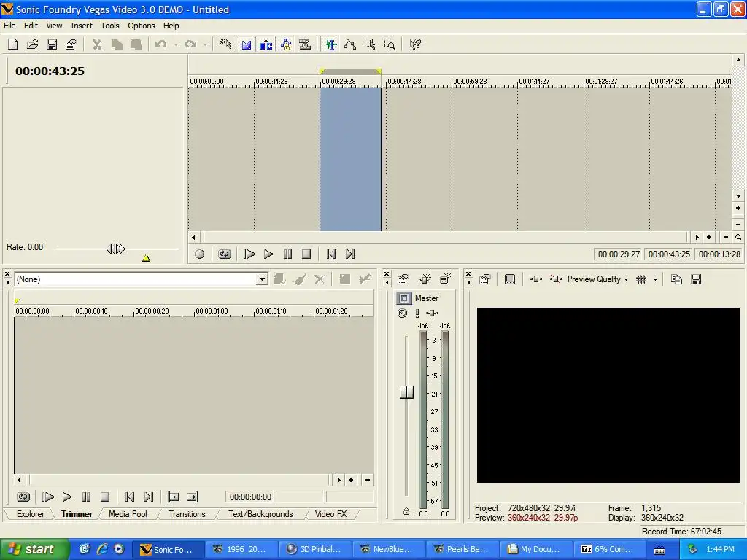Open the redo history dropdown arrow

click(205, 44)
